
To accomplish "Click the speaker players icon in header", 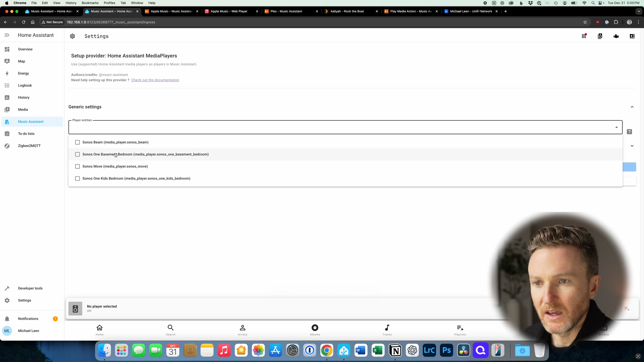I will (x=600, y=36).
